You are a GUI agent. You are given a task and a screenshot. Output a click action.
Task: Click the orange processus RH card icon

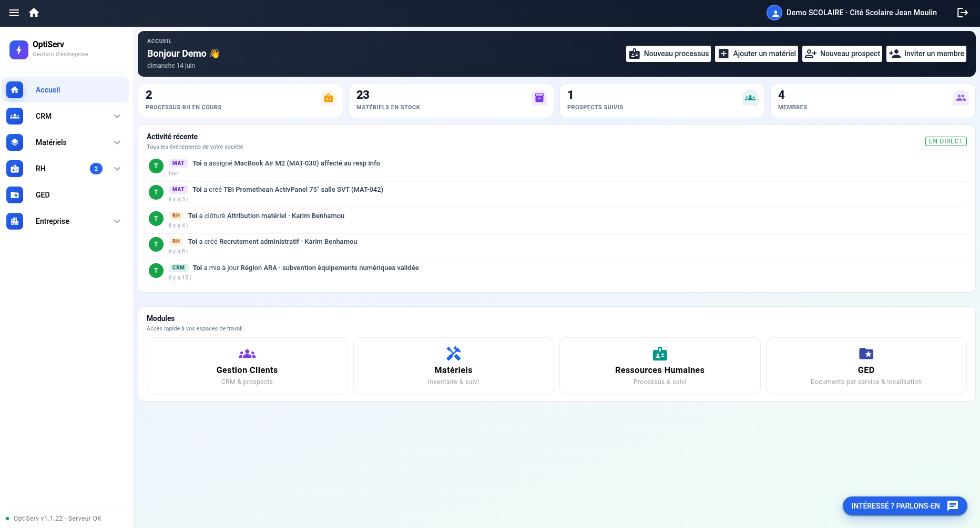(x=329, y=98)
